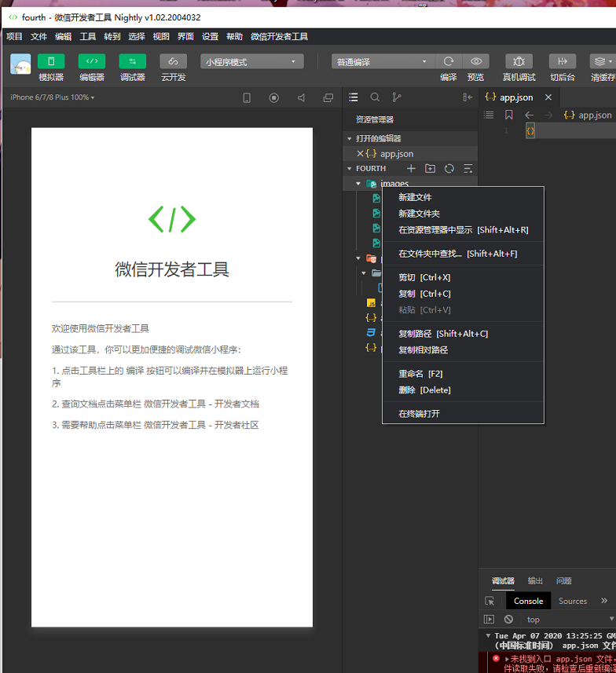This screenshot has width=616, height=673.
Task: Click the editor outline list icon
Action: [x=489, y=115]
